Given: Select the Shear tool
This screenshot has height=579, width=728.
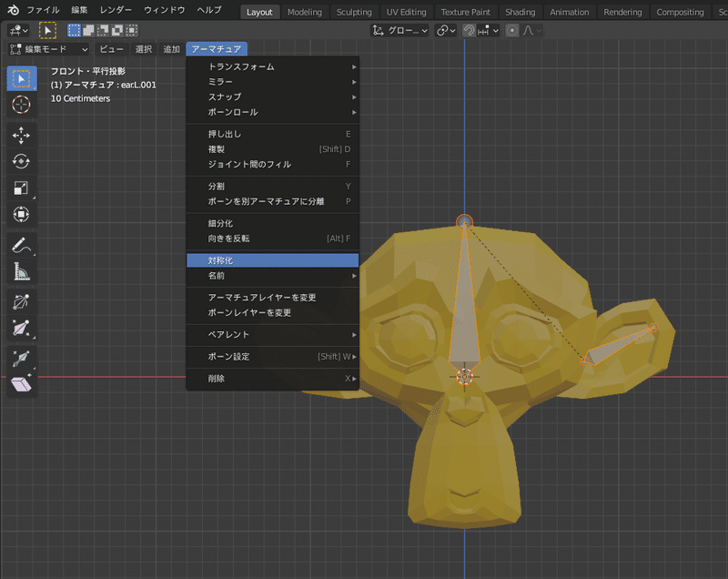Looking at the screenshot, I should pos(21,384).
